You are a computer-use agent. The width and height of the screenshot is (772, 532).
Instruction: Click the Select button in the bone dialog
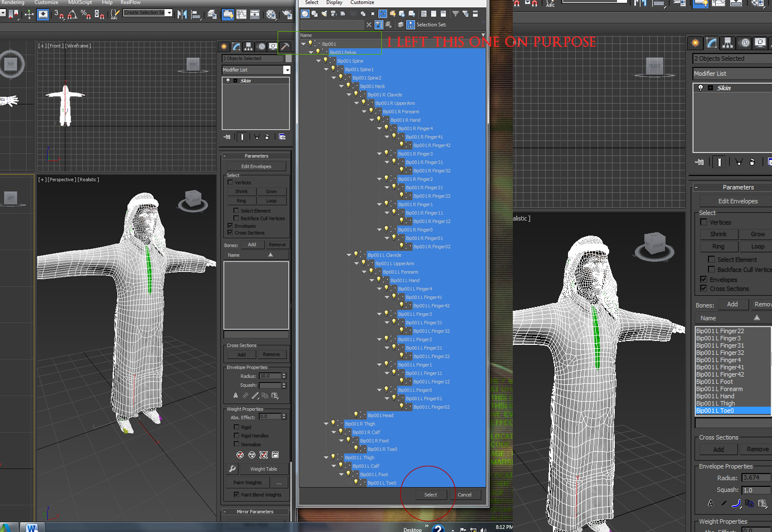click(x=430, y=495)
